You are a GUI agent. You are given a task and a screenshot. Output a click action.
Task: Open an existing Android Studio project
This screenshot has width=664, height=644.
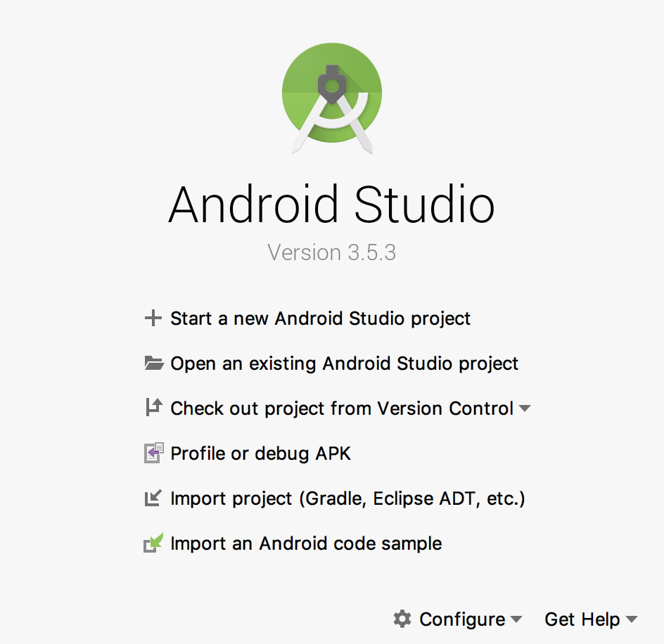click(x=344, y=363)
